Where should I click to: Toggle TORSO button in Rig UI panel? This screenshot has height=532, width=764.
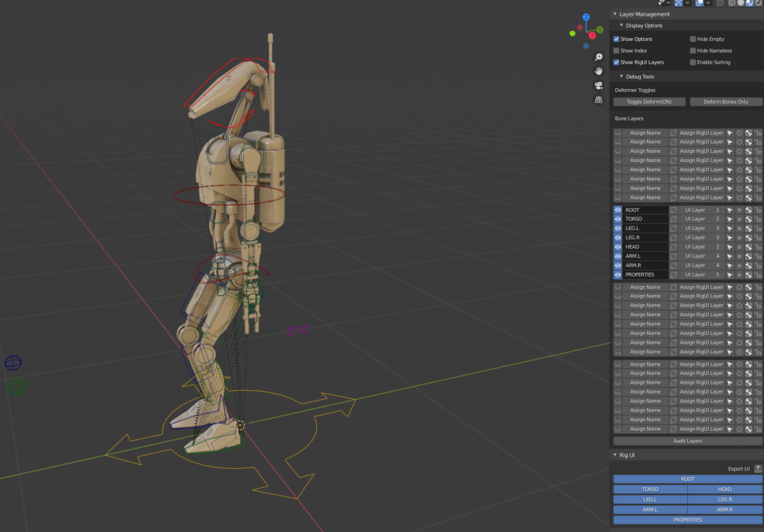650,489
